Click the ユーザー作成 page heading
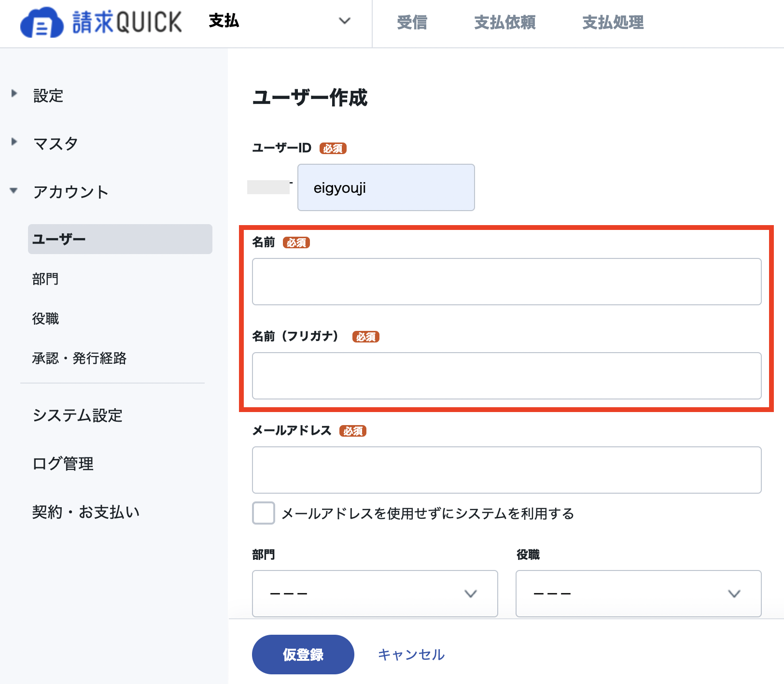784x684 pixels. 310,97
